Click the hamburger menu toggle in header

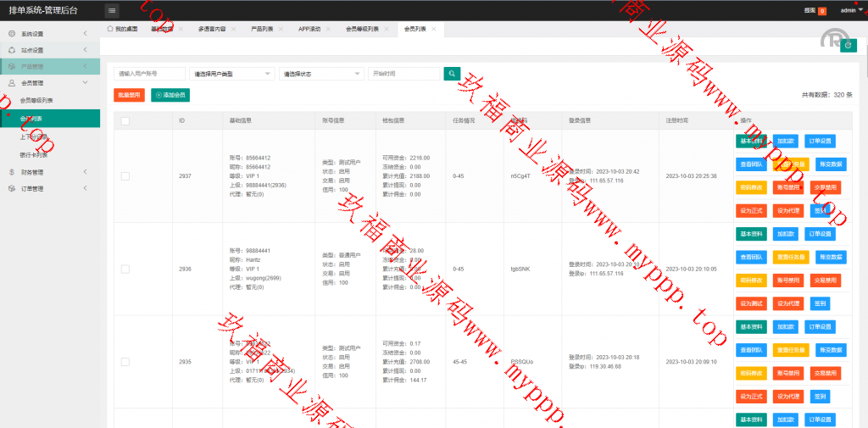coord(112,10)
